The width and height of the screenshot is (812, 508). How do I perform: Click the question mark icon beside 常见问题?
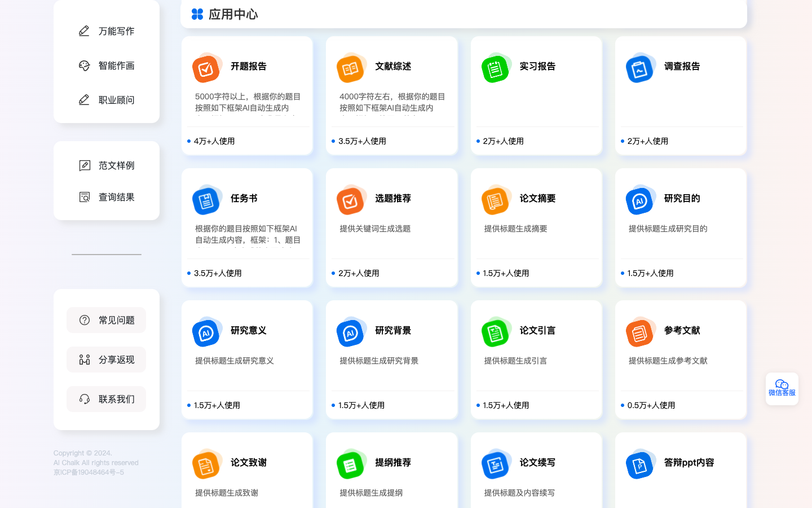(x=85, y=320)
